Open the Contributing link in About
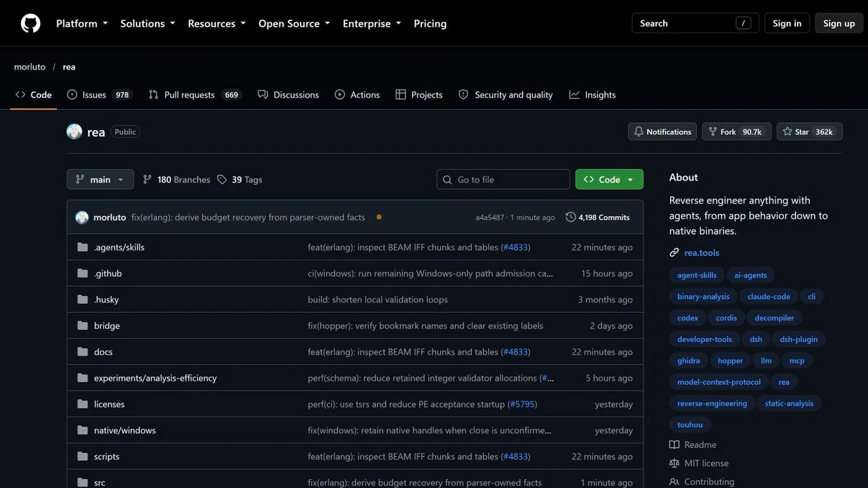Screen dimensions: 868x488 point(709,481)
